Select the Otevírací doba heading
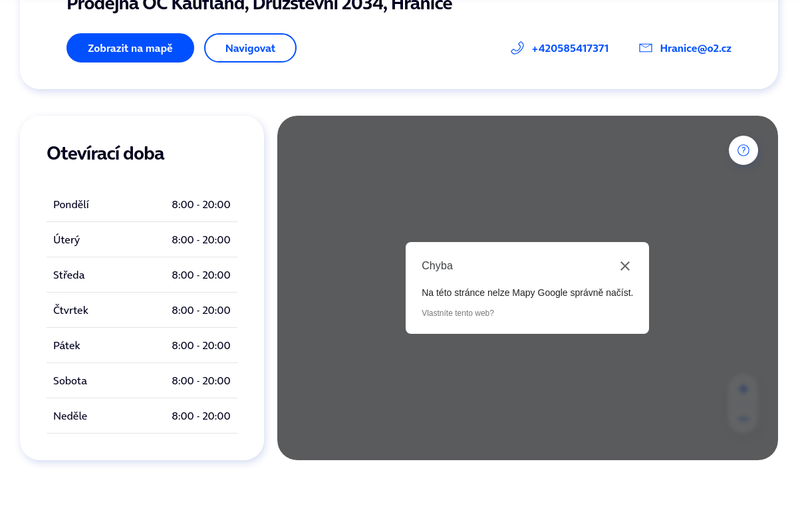Viewport: 798px width, 532px height. (x=105, y=153)
